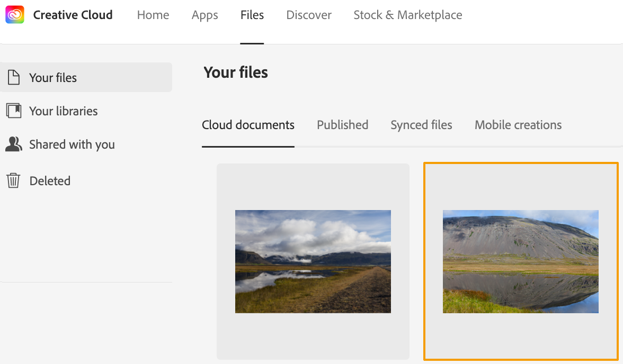
Task: Click the Shared with you people icon
Action: pos(13,144)
